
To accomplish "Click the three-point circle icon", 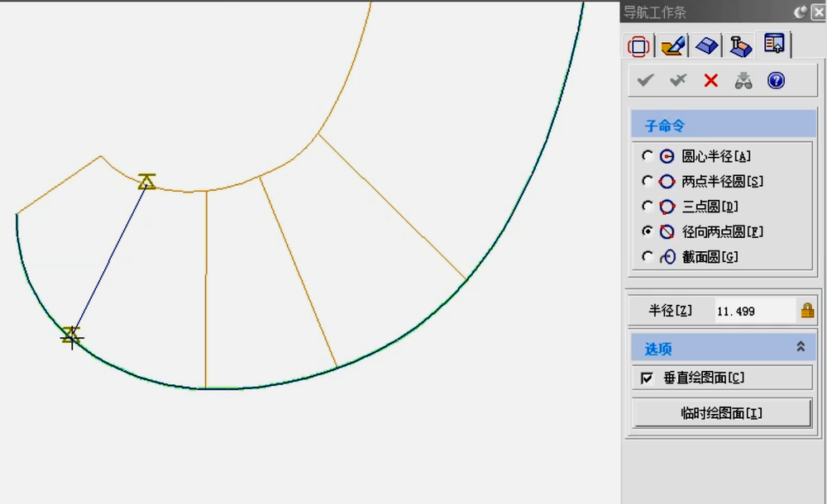I will 667,207.
